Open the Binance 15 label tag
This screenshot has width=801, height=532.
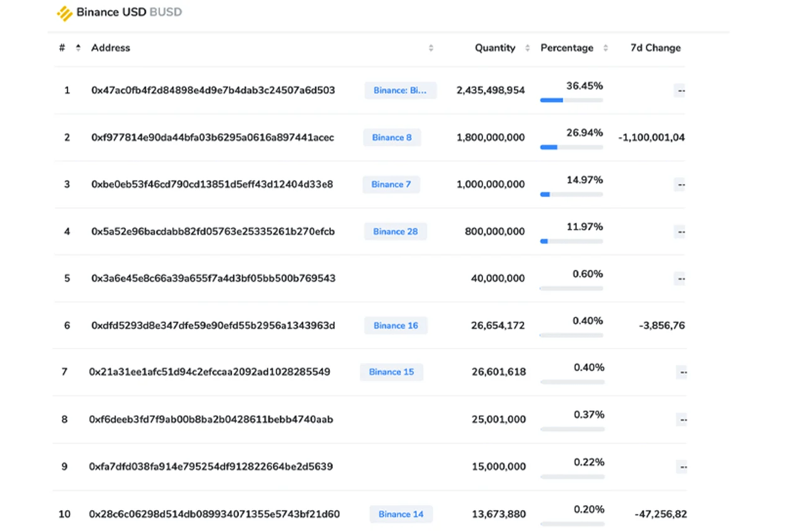pos(391,372)
